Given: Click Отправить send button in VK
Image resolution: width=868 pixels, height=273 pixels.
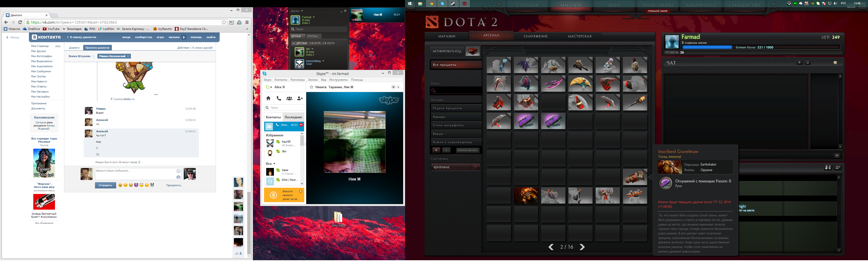Looking at the screenshot, I should pyautogui.click(x=105, y=185).
